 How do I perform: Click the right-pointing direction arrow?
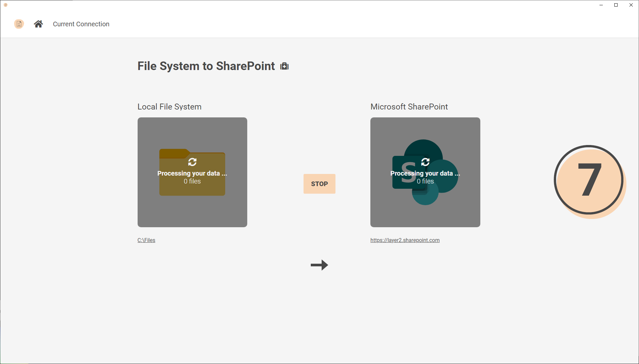click(319, 265)
